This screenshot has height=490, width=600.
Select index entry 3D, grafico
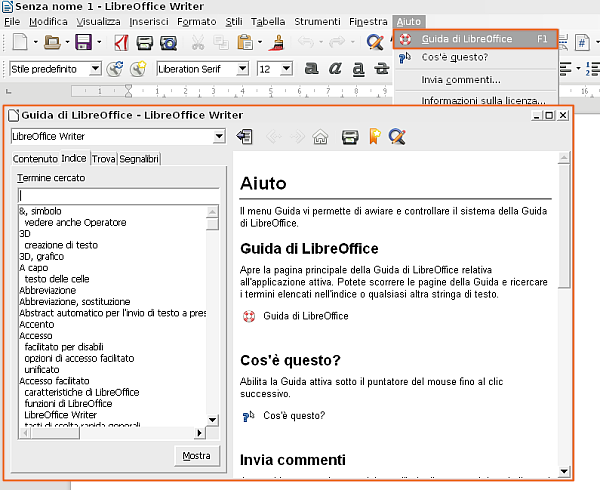coord(42,256)
